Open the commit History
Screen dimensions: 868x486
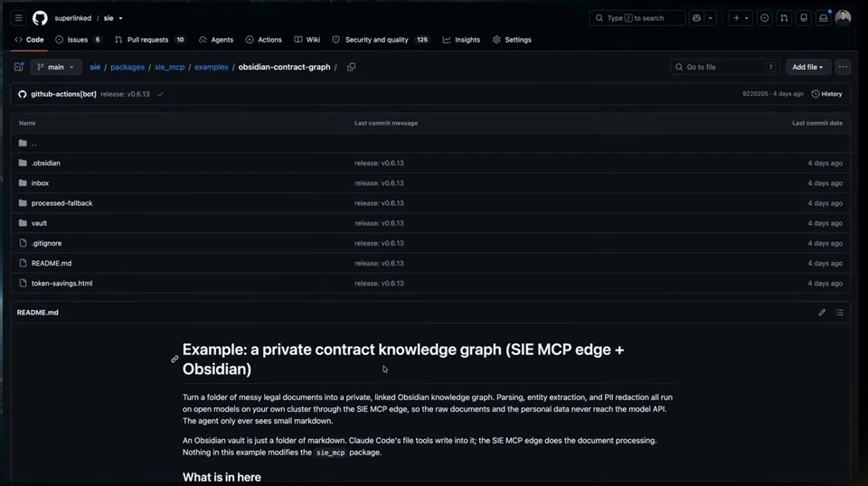827,94
